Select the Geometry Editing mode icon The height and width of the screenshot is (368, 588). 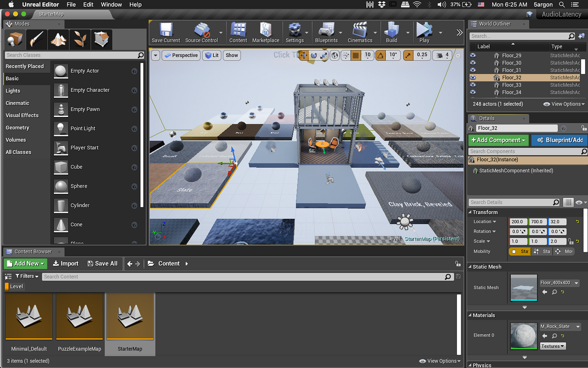pyautogui.click(x=102, y=40)
